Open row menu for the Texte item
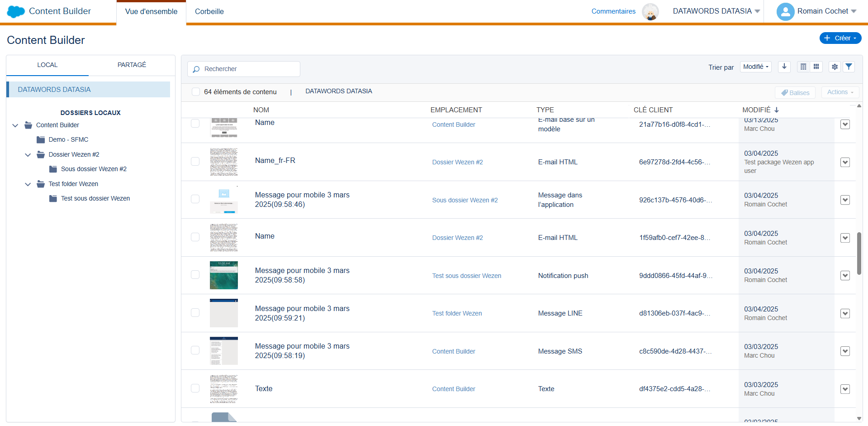Screen dimensions: 868x426 (x=845, y=389)
